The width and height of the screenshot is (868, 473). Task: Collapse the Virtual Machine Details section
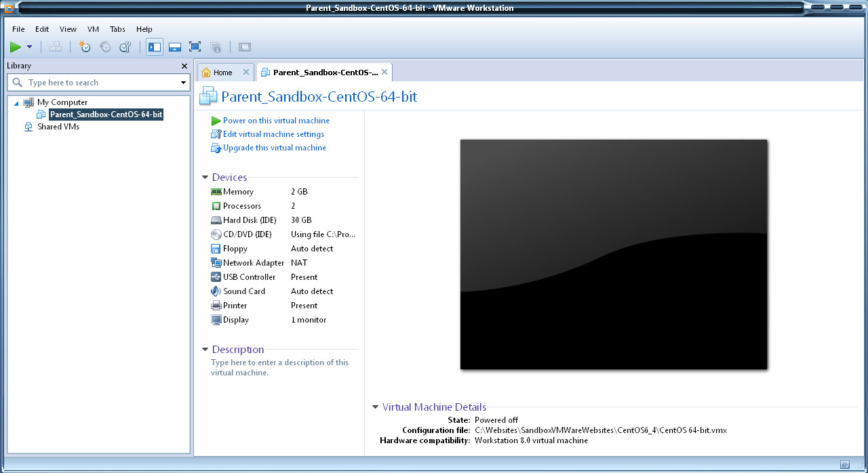[376, 407]
